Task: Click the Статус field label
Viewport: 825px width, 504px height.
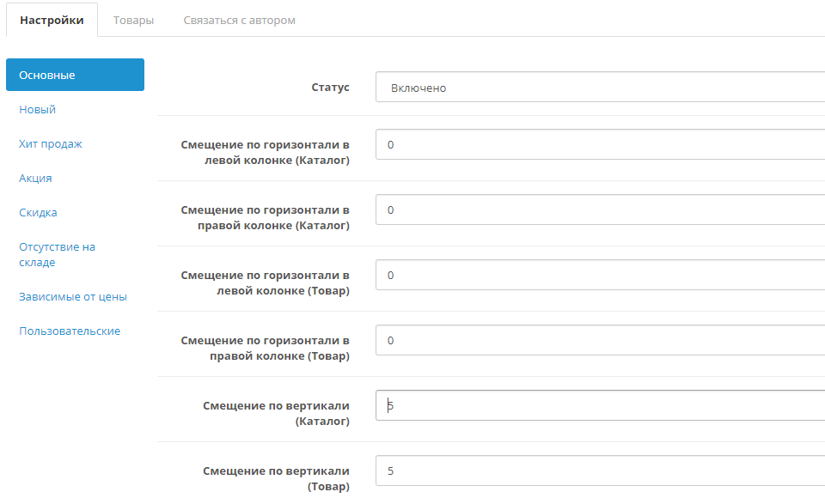Action: coord(330,88)
